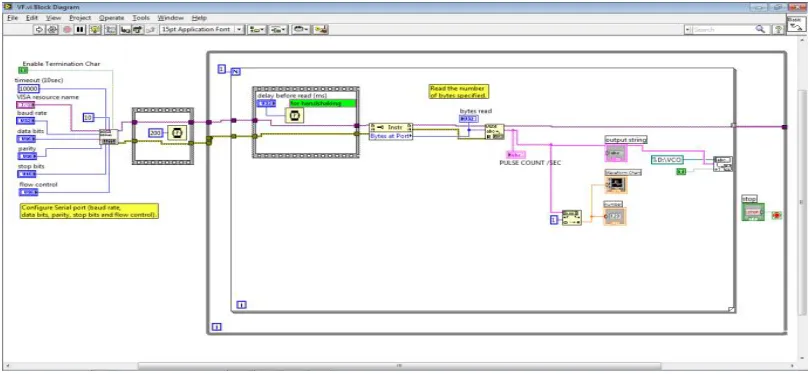The width and height of the screenshot is (810, 374).
Task: Select the Write to Text File node
Action: [x=723, y=164]
